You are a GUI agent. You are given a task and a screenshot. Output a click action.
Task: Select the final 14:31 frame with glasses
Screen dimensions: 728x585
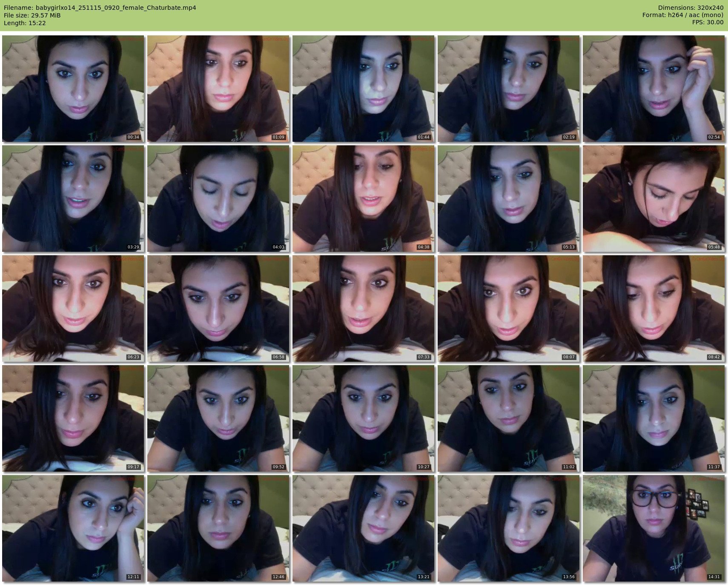653,528
